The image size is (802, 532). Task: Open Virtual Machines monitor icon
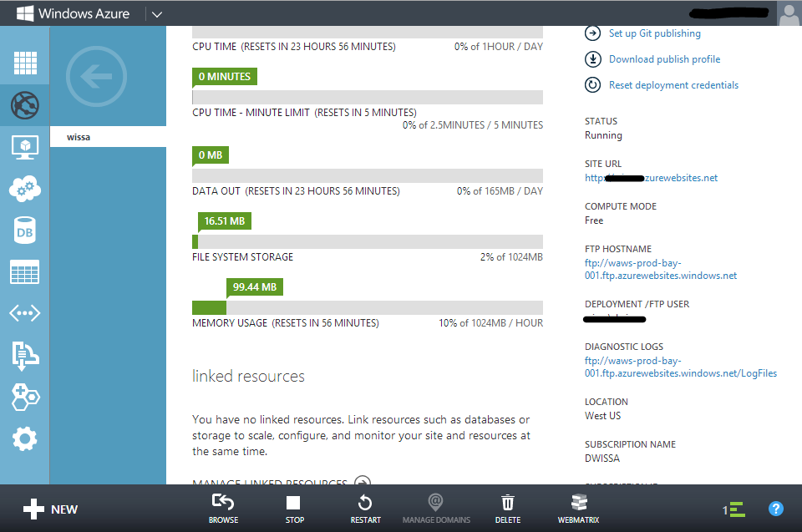point(24,147)
